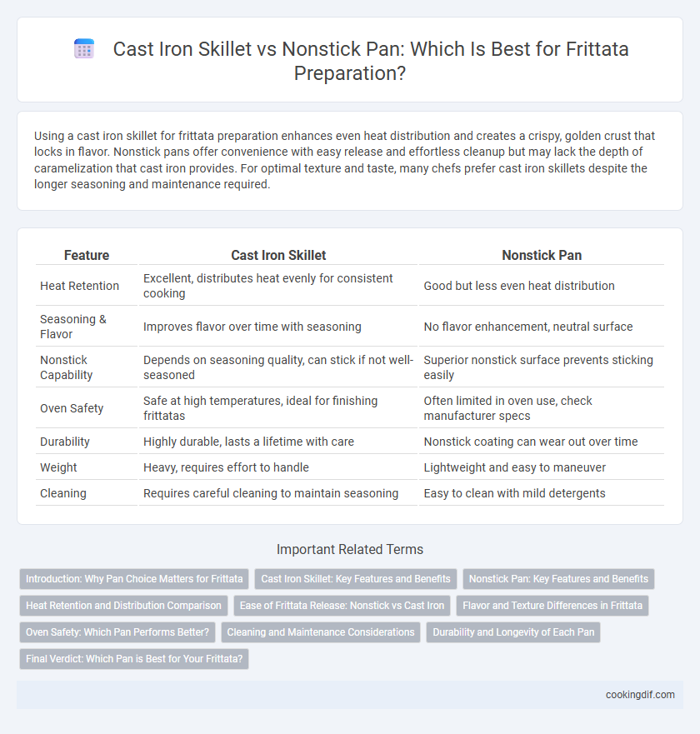Select the 'Durability' row label in table

tap(65, 442)
